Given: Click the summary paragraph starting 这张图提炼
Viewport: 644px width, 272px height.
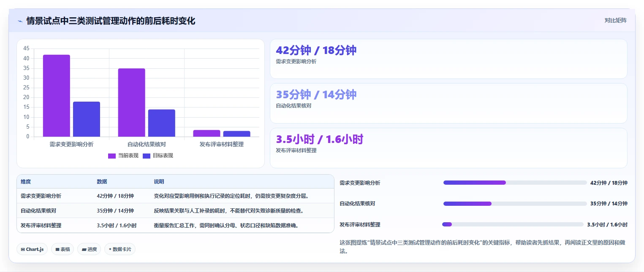Looking at the screenshot, I should pyautogui.click(x=482, y=247).
